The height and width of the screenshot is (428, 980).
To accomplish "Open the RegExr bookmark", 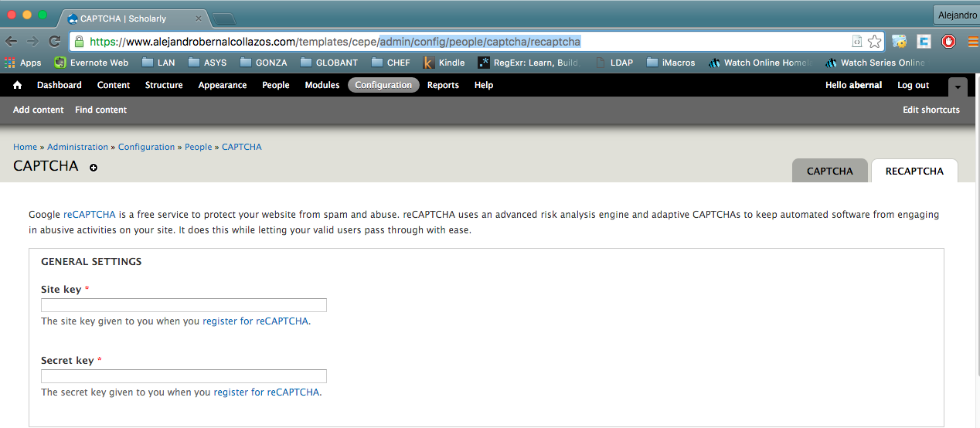I will [x=529, y=63].
